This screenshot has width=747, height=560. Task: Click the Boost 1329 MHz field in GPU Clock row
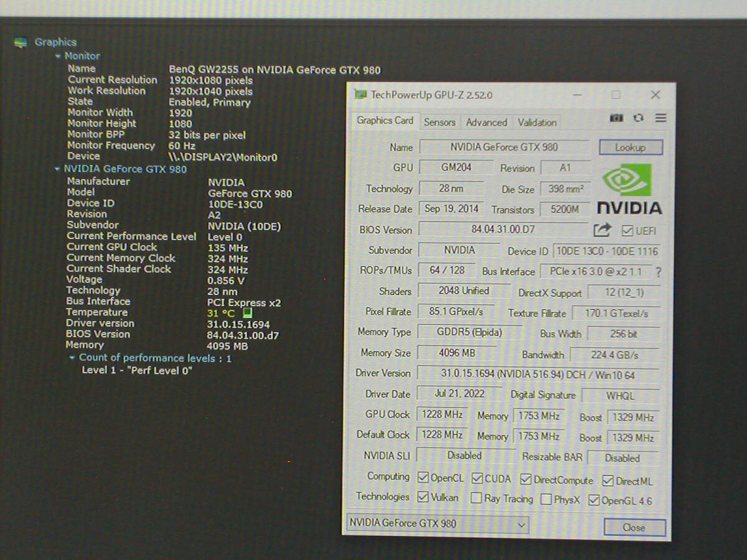(x=632, y=418)
